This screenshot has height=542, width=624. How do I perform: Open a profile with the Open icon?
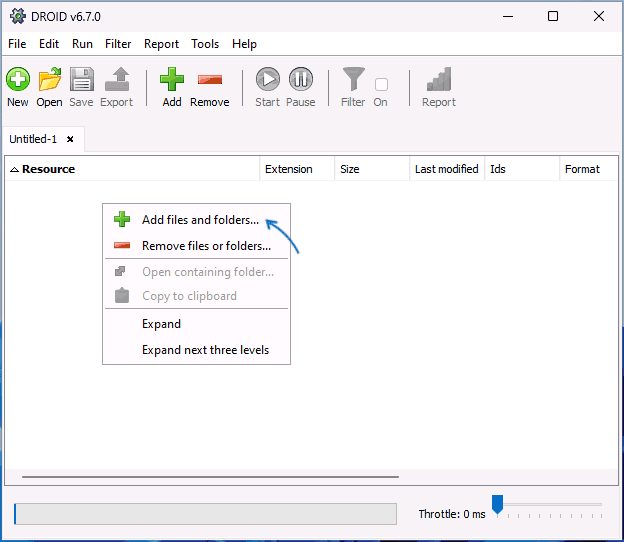pos(50,80)
